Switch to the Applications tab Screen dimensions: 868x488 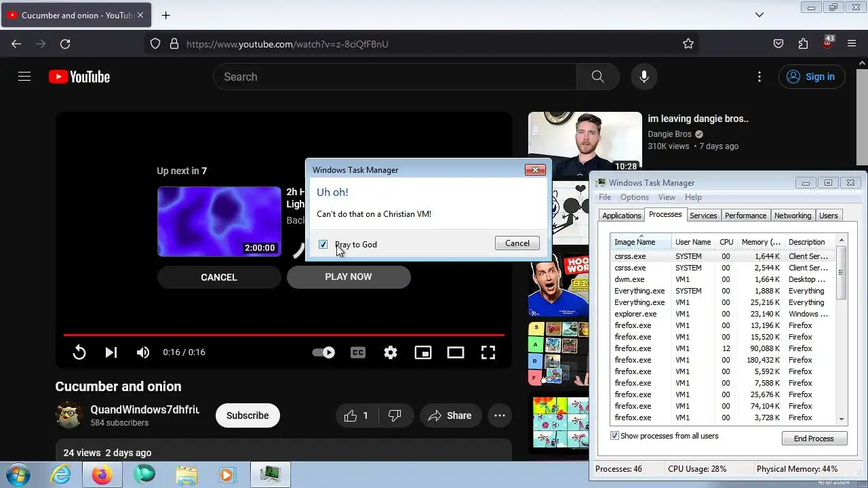(622, 216)
